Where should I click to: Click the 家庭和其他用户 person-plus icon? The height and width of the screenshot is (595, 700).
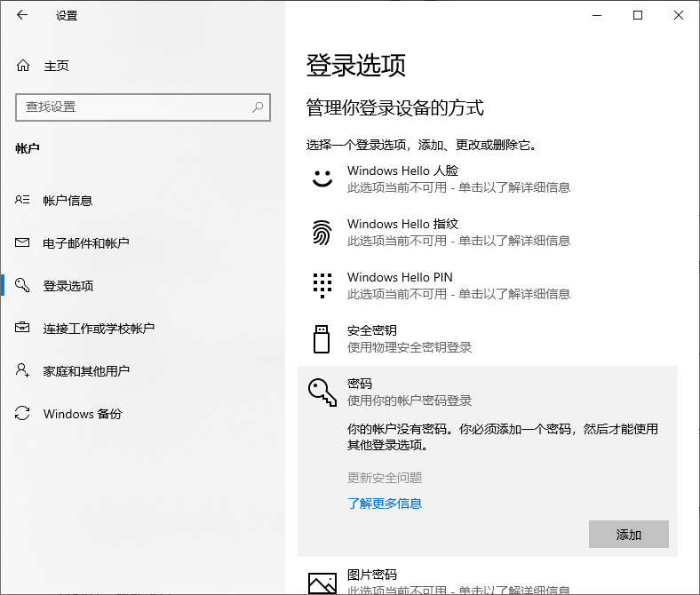coord(22,370)
